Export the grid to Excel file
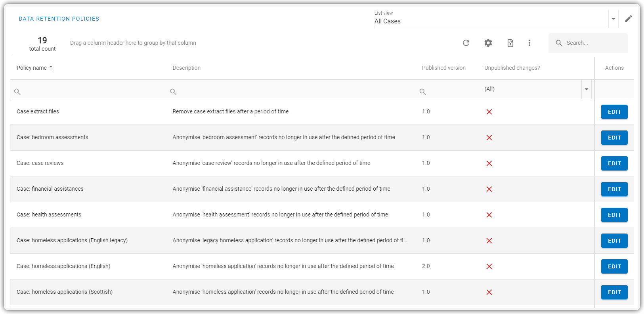The image size is (644, 314). tap(510, 43)
